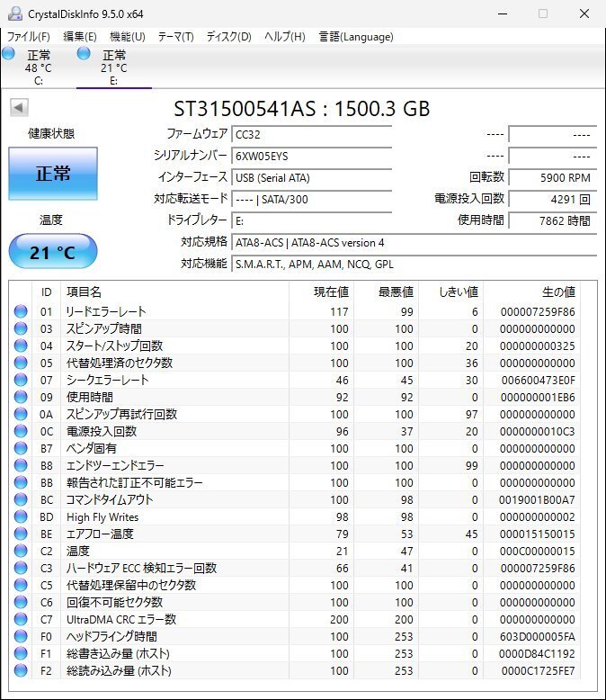The image size is (606, 700).
Task: Click status orb for 報告された訂正不可能エラー row
Action: (21, 482)
